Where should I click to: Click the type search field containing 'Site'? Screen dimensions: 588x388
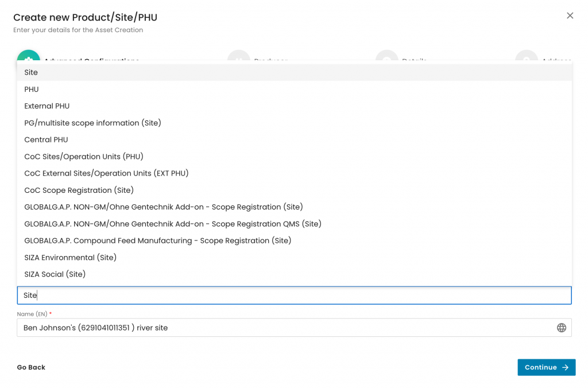294,295
